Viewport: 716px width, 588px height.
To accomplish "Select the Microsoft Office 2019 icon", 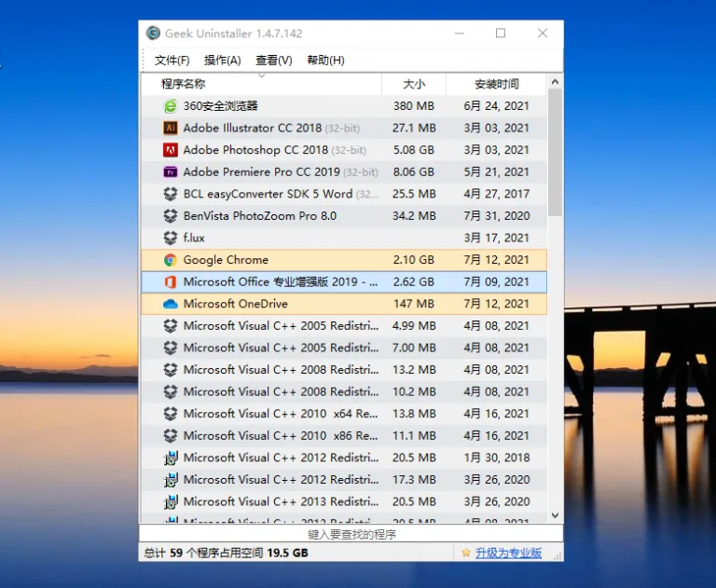I will 171,282.
